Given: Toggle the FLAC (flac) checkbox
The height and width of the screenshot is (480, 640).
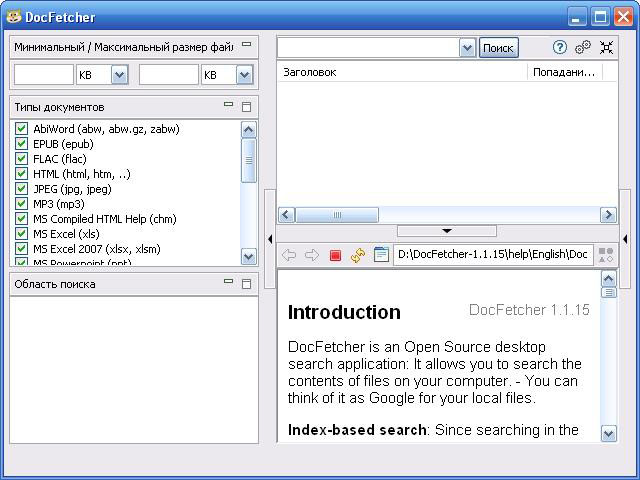Looking at the screenshot, I should (x=21, y=158).
